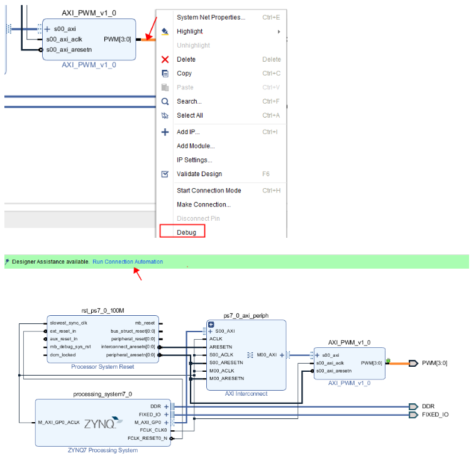Screen dimensions: 476x458
Task: Click the red X Delete icon
Action: (x=165, y=60)
